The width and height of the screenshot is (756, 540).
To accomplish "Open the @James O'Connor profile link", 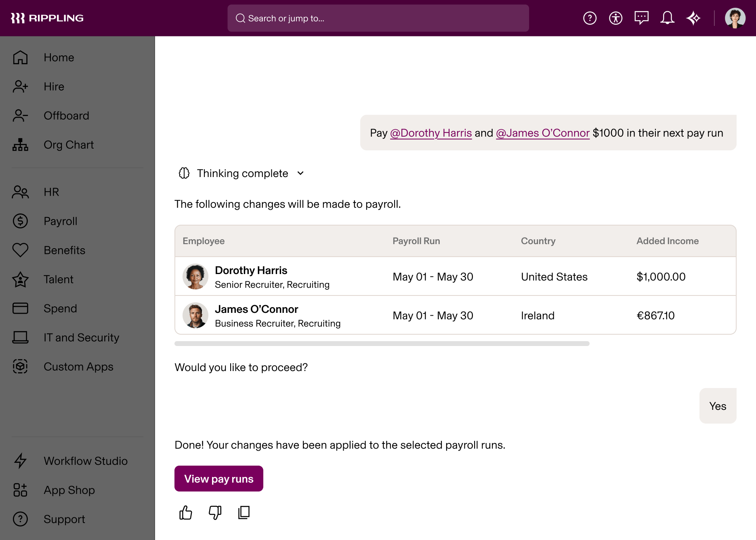I will (542, 133).
